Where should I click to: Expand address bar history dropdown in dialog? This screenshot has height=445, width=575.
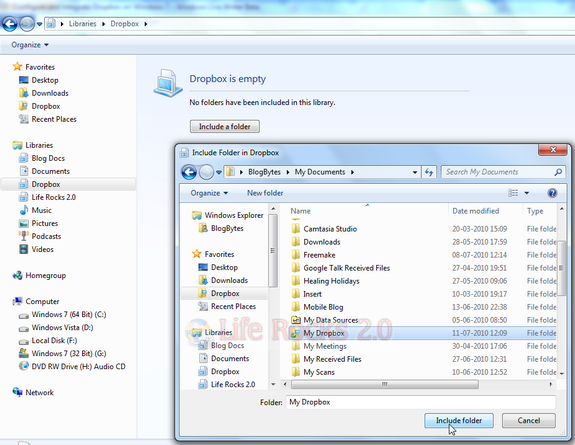415,172
